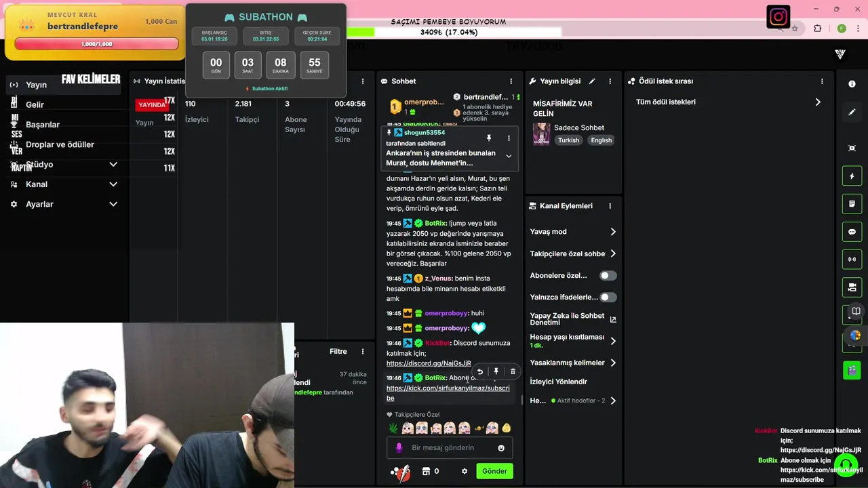Open Hesap yaşı kısıtlaması settings

(573, 341)
